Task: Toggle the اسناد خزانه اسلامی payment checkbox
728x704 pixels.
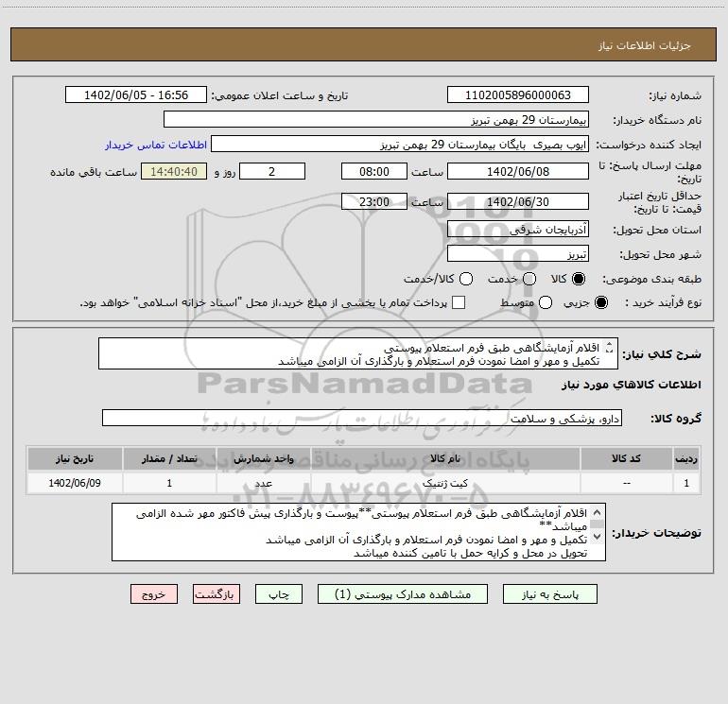Action: 459,302
